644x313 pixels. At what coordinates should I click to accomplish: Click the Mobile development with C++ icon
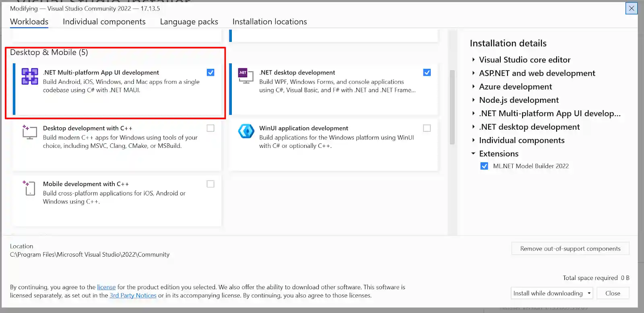point(30,188)
